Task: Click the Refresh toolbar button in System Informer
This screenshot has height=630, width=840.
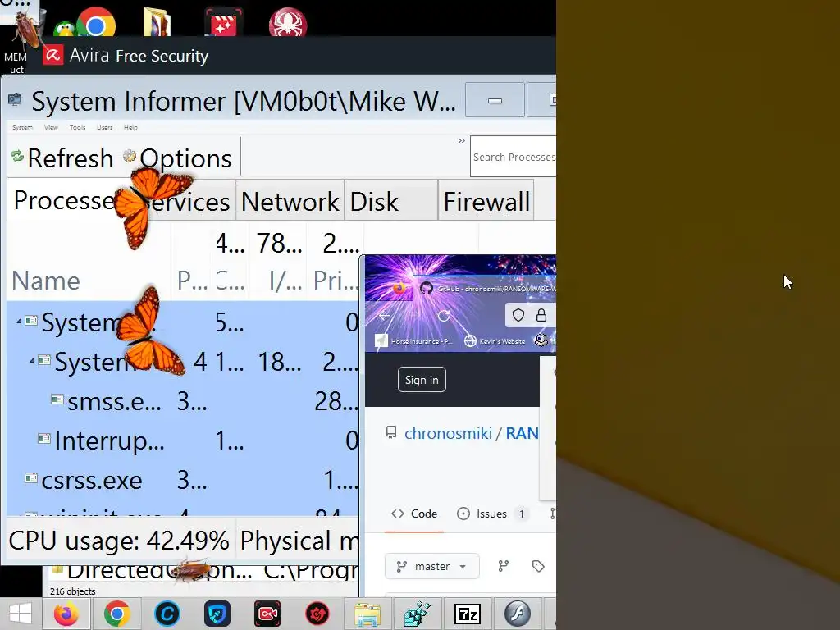Action: click(x=62, y=158)
